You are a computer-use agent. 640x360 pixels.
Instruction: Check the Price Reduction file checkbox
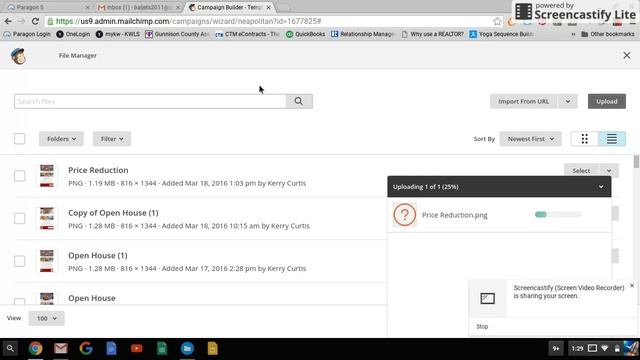pyautogui.click(x=19, y=176)
